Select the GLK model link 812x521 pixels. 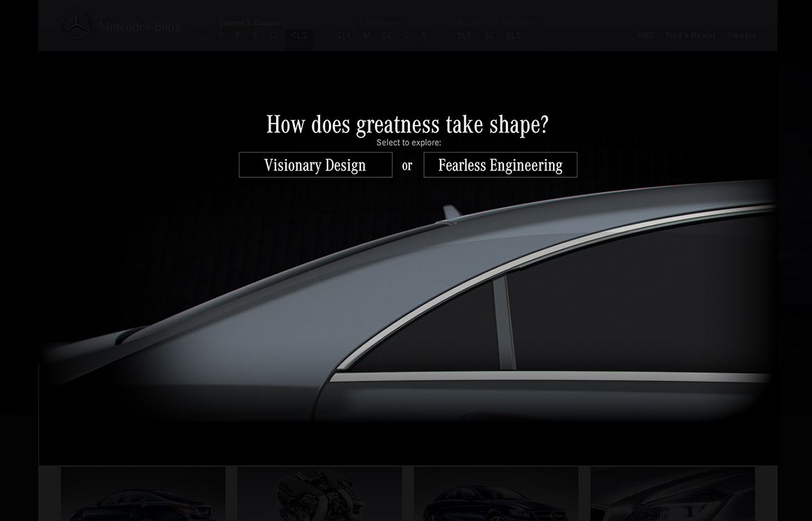coord(344,35)
